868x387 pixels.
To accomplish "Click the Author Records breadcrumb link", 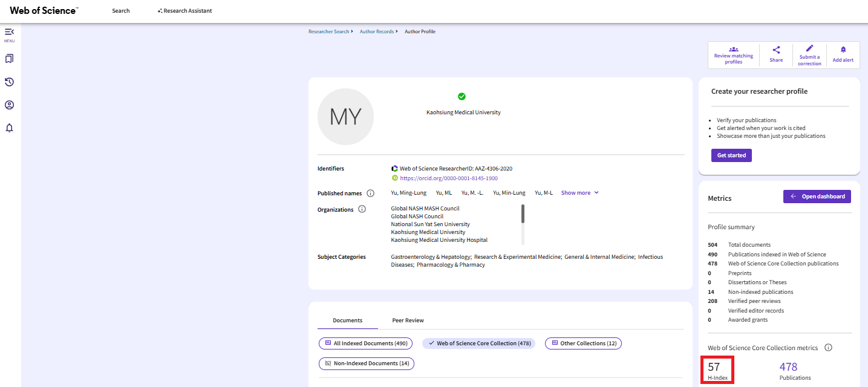I will click(x=377, y=31).
